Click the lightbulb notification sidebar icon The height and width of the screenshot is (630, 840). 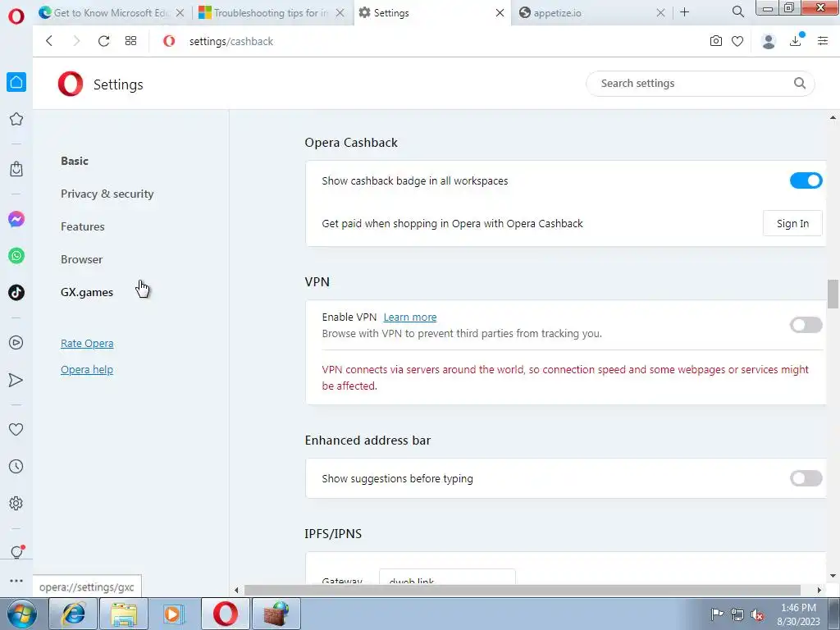point(16,552)
